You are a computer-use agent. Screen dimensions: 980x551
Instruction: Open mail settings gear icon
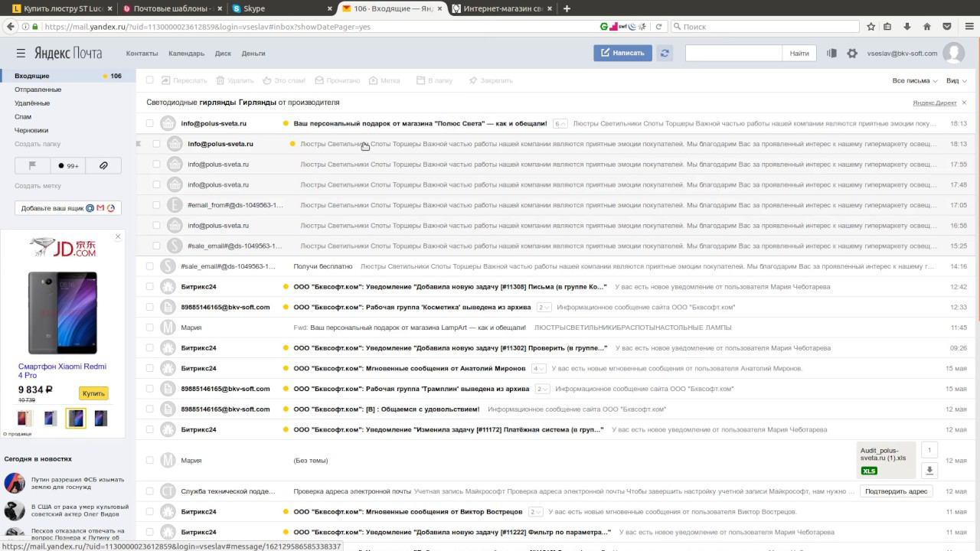pyautogui.click(x=852, y=54)
